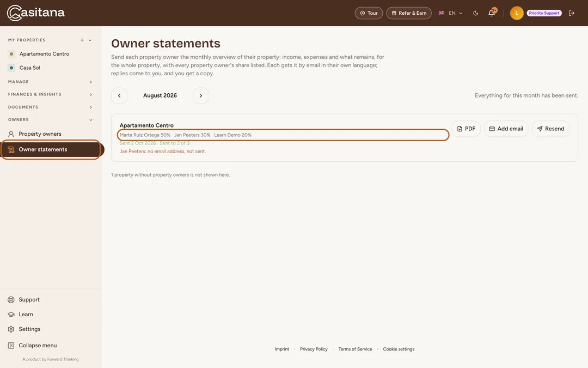Expand the Finances & Insights section
Screen dimensions: 588x368
click(x=50, y=94)
